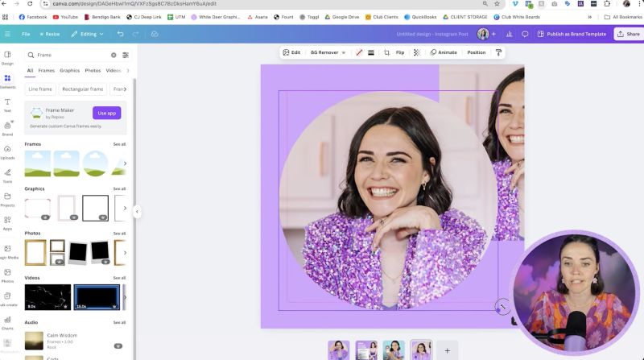Screen dimensions: 644x360
Task: Open the Editing mode dropdown
Action: tap(87, 34)
